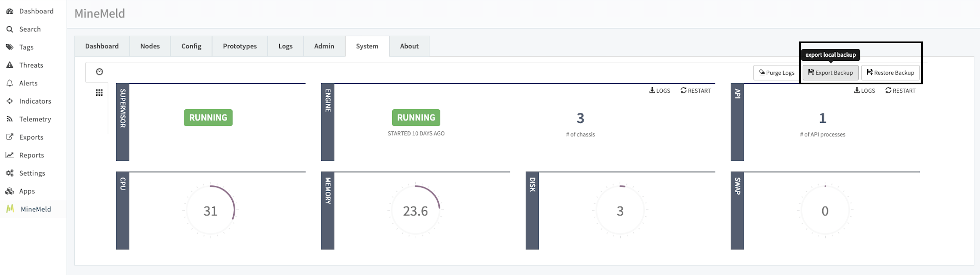The height and width of the screenshot is (275, 980).
Task: Click the Supervisor RUNNING status badge
Action: pos(208,117)
